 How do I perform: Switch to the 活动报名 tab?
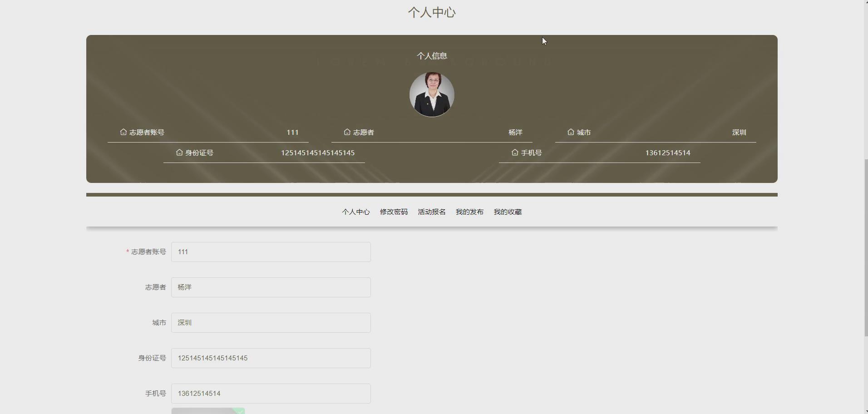pos(432,212)
